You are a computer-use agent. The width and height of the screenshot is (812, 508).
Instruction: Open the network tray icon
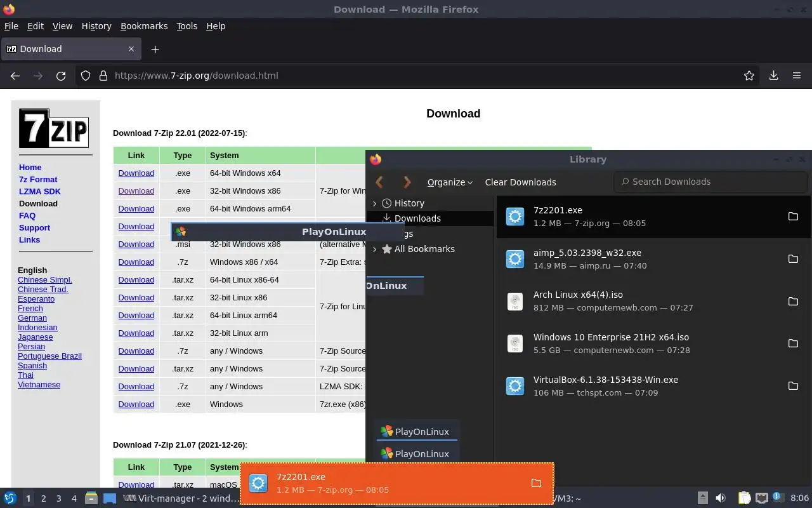tap(762, 498)
